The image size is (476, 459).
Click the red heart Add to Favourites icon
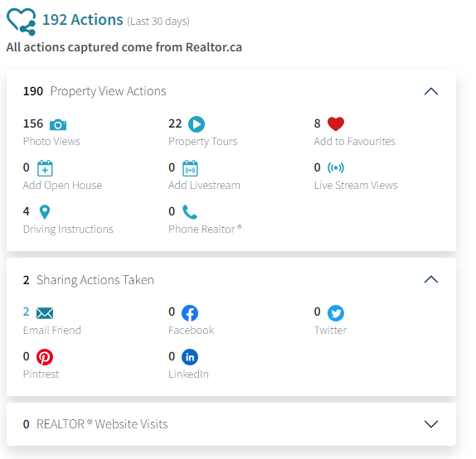click(x=336, y=123)
